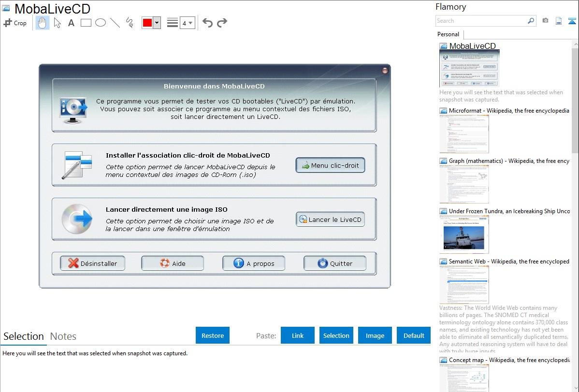
Task: Redo the last annotation
Action: [222, 23]
